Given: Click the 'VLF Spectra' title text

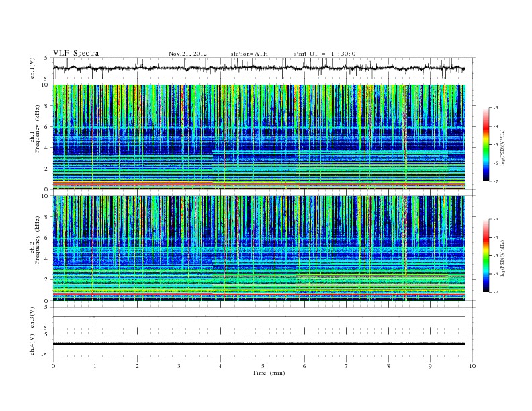Looking at the screenshot, I should click(x=76, y=53).
